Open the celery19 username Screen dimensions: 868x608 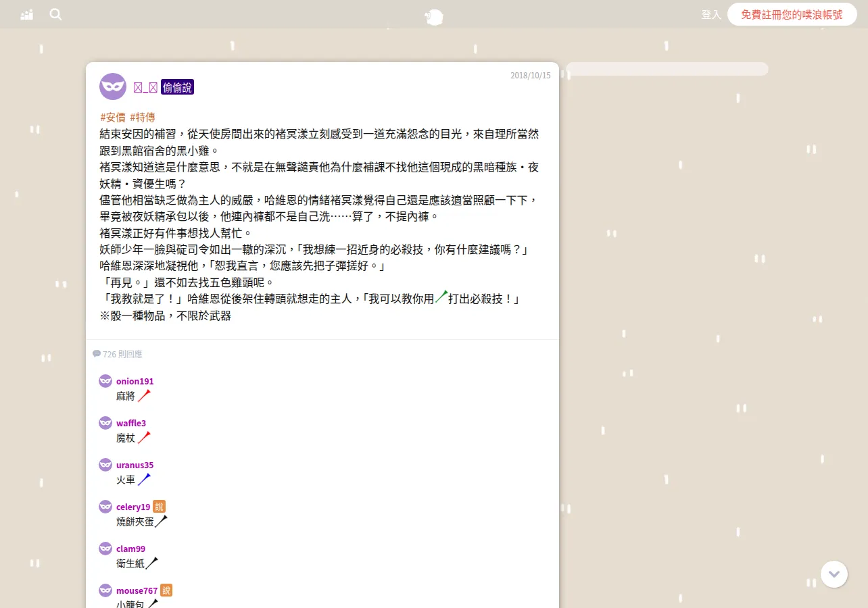pyautogui.click(x=133, y=507)
